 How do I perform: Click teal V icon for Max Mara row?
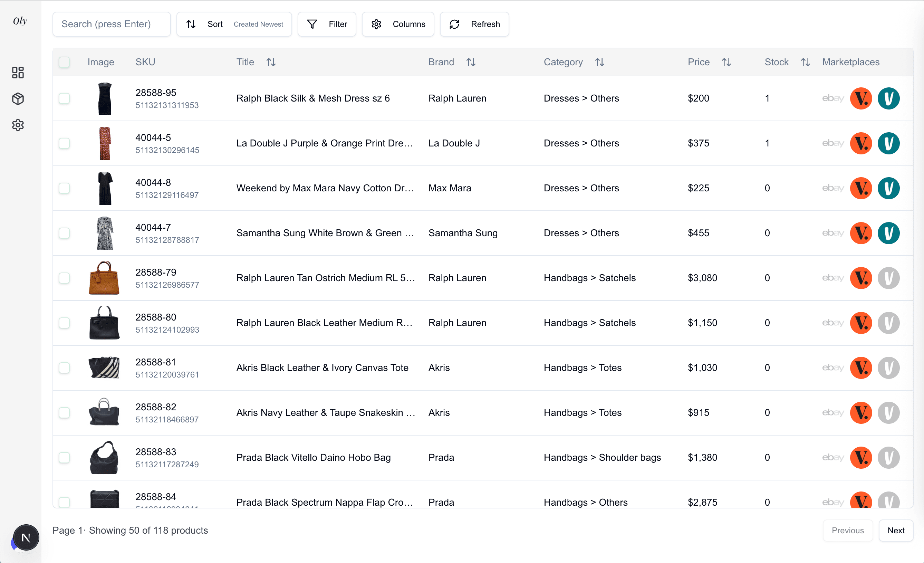pyautogui.click(x=888, y=188)
